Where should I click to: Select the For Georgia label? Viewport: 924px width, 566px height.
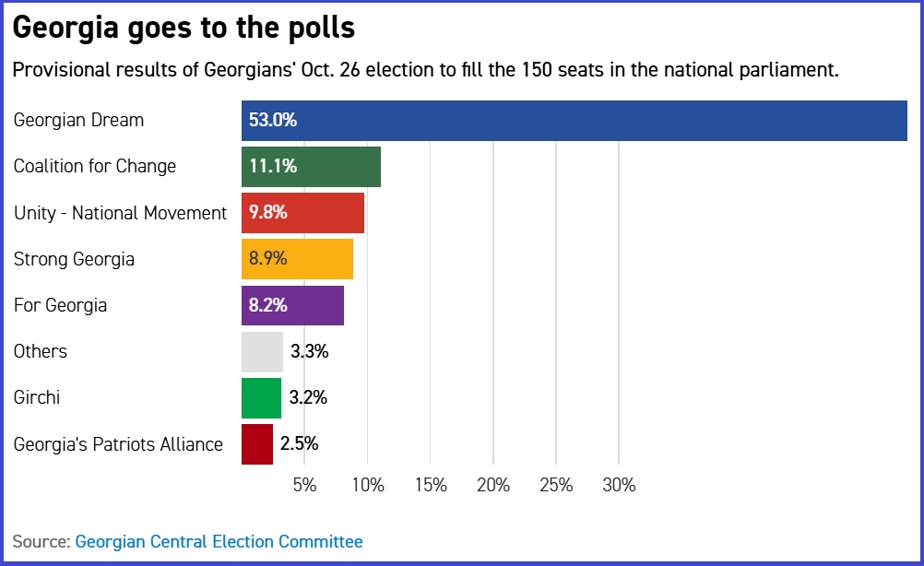click(x=60, y=305)
